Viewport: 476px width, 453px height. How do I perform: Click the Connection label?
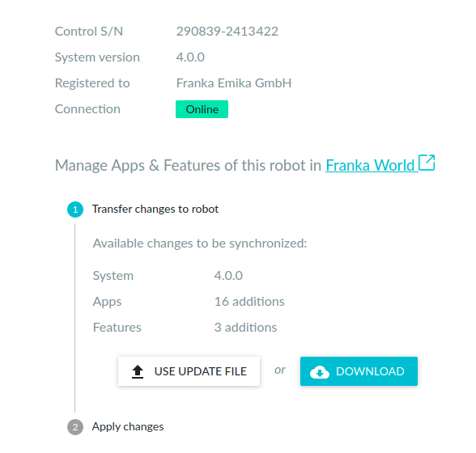click(x=87, y=109)
